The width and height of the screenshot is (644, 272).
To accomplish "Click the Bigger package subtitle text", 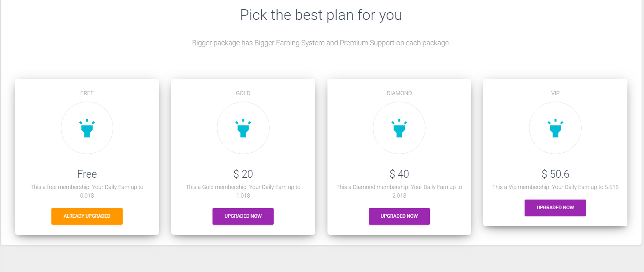I will coord(321,43).
